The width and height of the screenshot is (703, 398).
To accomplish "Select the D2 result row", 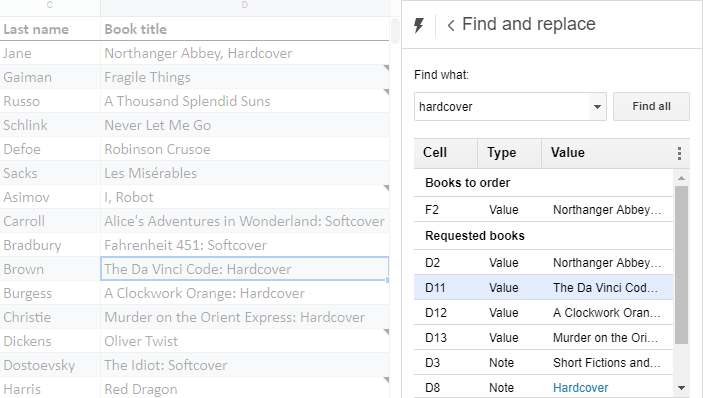I will point(543,263).
